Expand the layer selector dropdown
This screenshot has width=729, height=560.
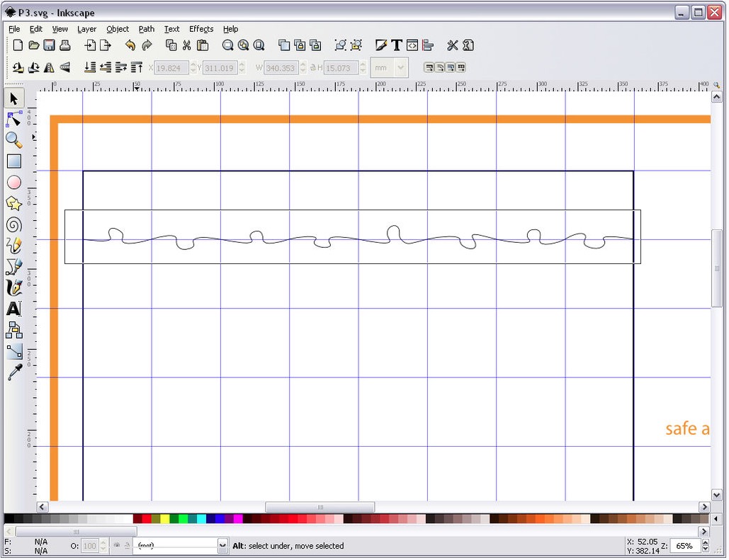(x=222, y=546)
